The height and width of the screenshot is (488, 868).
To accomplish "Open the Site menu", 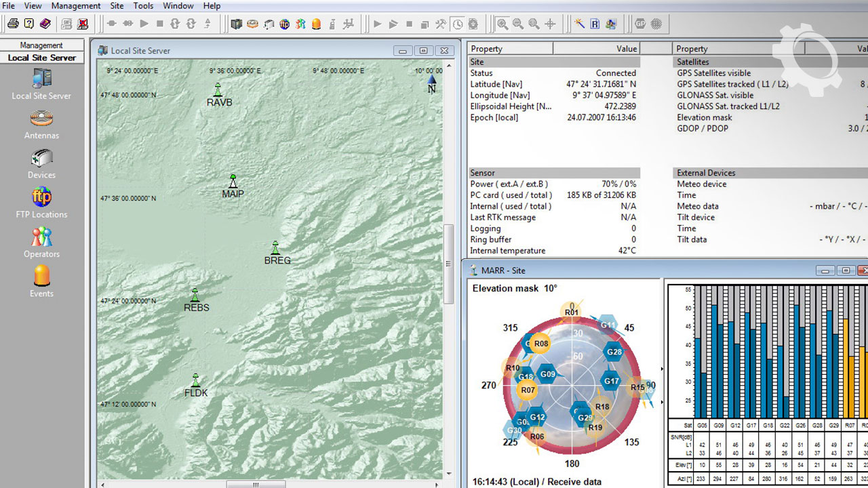I will (x=117, y=5).
